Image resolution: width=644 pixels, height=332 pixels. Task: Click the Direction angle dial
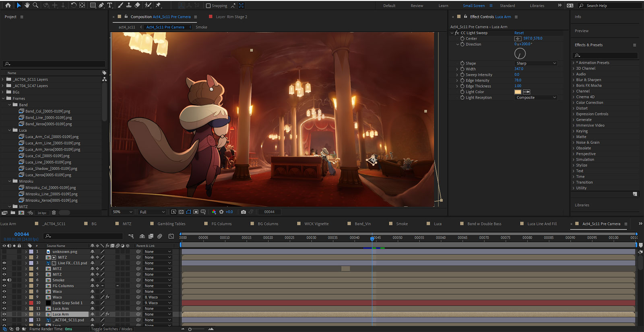click(520, 53)
